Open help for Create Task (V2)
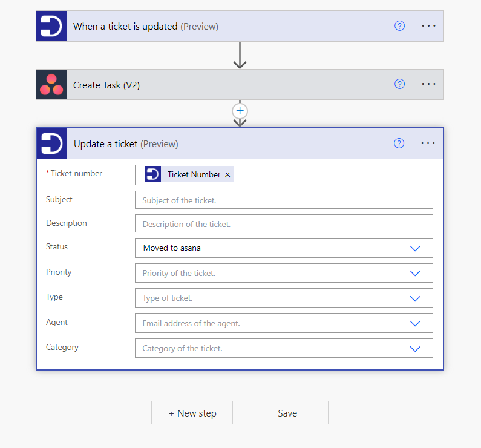481x448 pixels. pyautogui.click(x=399, y=84)
